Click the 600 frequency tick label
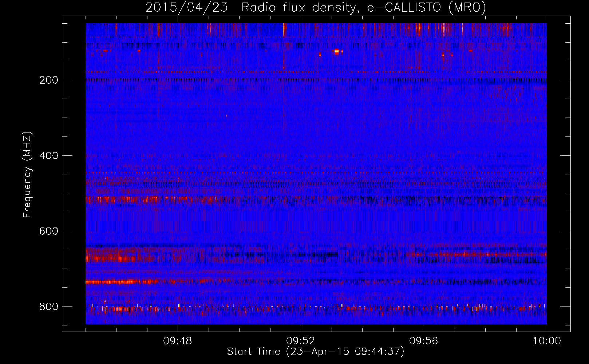The height and width of the screenshot is (364, 589). 48,231
